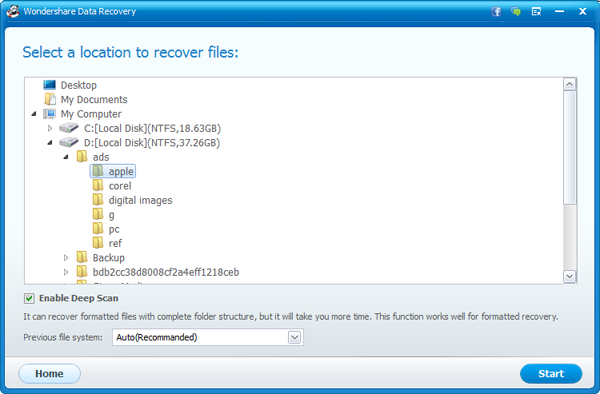Click the Wondershare app logo icon
This screenshot has height=394, width=600.
(13, 11)
